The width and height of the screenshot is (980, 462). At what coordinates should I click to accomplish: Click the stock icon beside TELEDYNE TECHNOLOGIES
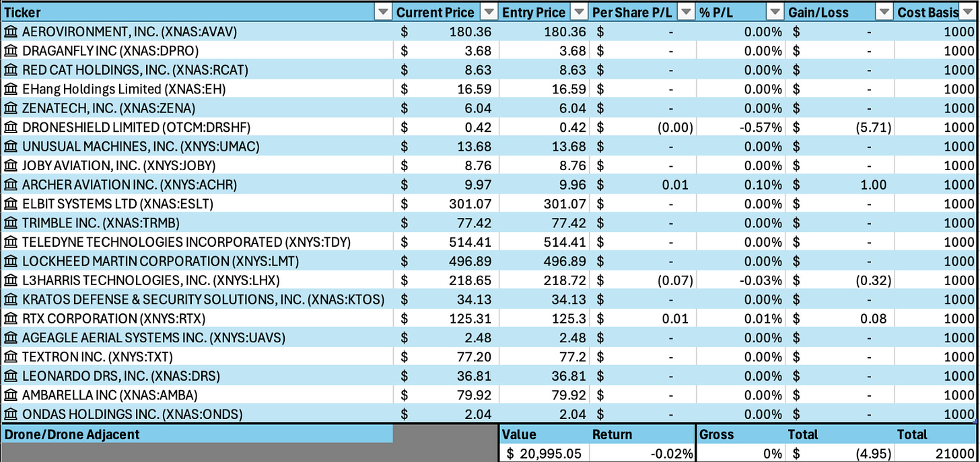[x=10, y=242]
